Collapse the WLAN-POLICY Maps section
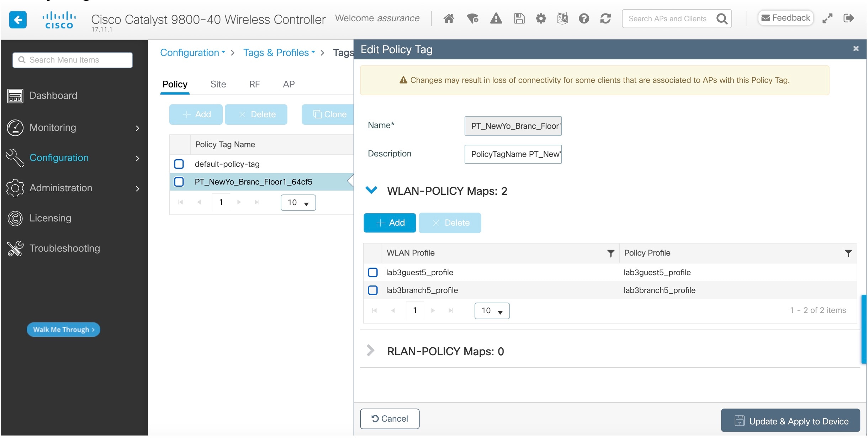868x438 pixels. (371, 191)
